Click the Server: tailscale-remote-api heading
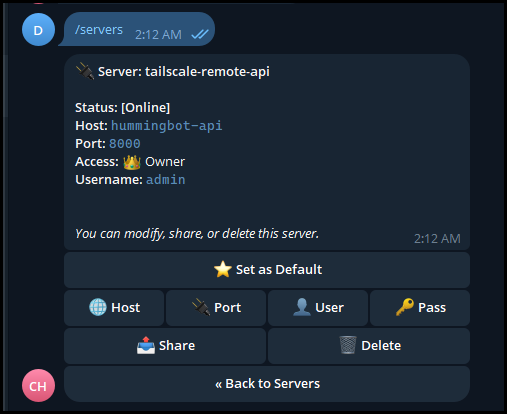This screenshot has height=414, width=507. click(184, 72)
